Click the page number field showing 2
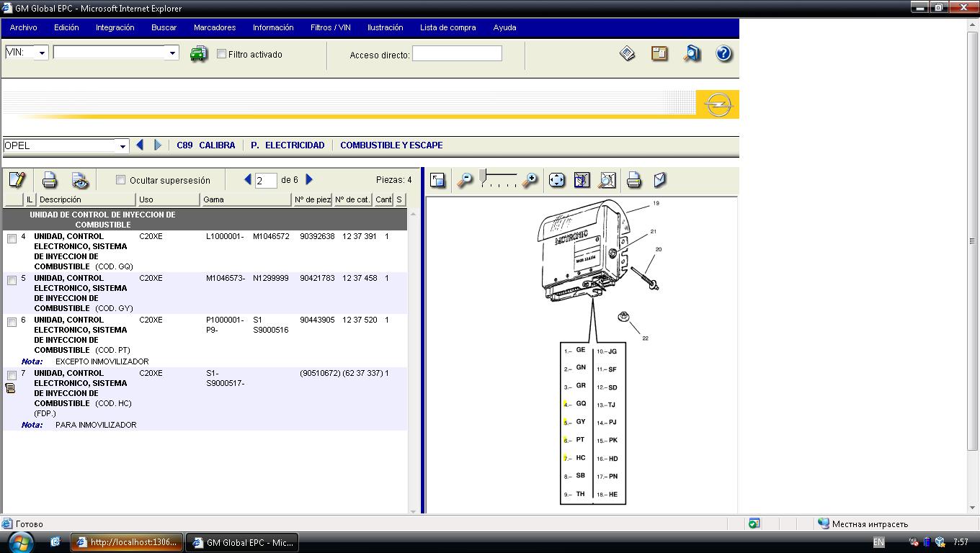This screenshot has width=980, height=553. (x=265, y=180)
